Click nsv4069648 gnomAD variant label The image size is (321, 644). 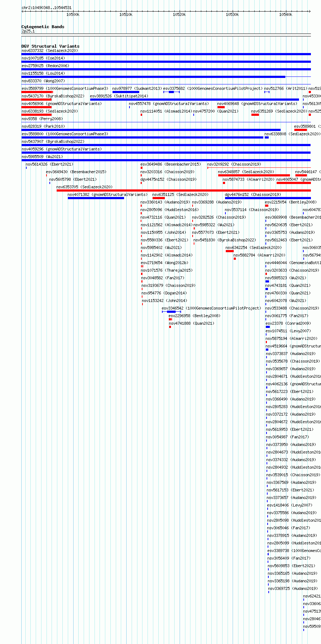[258, 104]
